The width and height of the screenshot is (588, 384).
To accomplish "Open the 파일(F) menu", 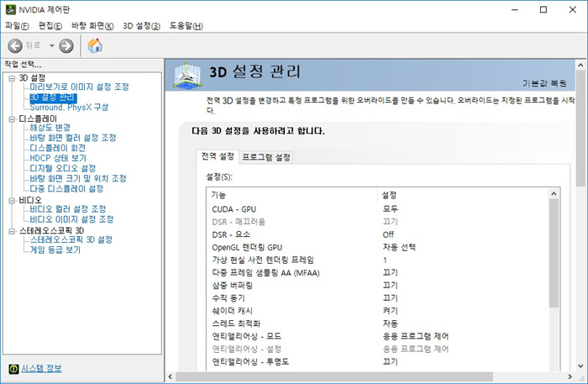I will click(18, 26).
